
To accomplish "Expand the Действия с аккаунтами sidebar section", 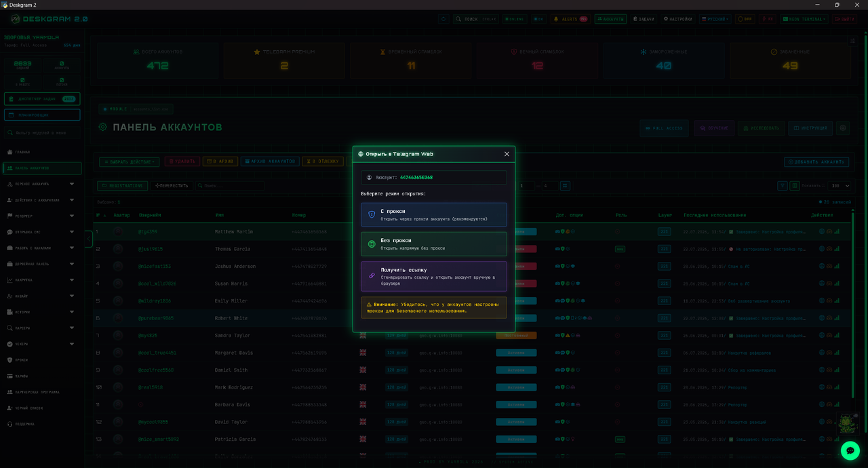I will (41, 200).
